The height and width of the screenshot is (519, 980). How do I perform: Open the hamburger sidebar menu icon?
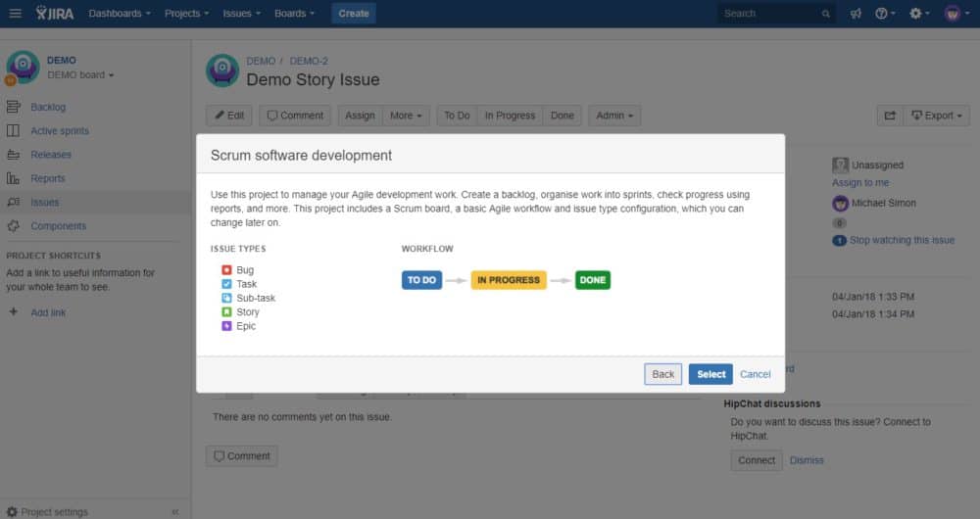tap(15, 13)
